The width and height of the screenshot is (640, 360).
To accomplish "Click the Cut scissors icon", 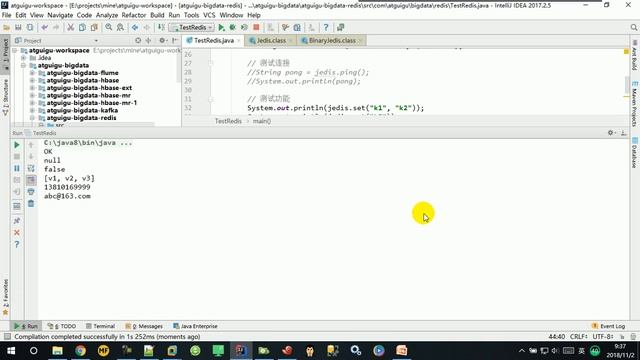I will 71,27.
